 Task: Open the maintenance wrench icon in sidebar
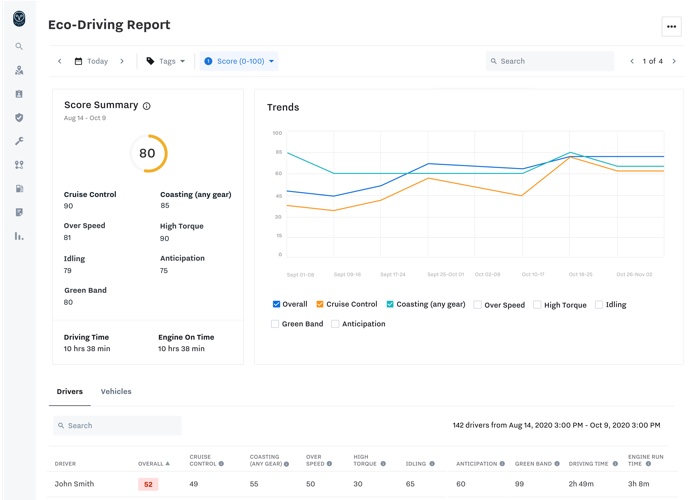[19, 141]
